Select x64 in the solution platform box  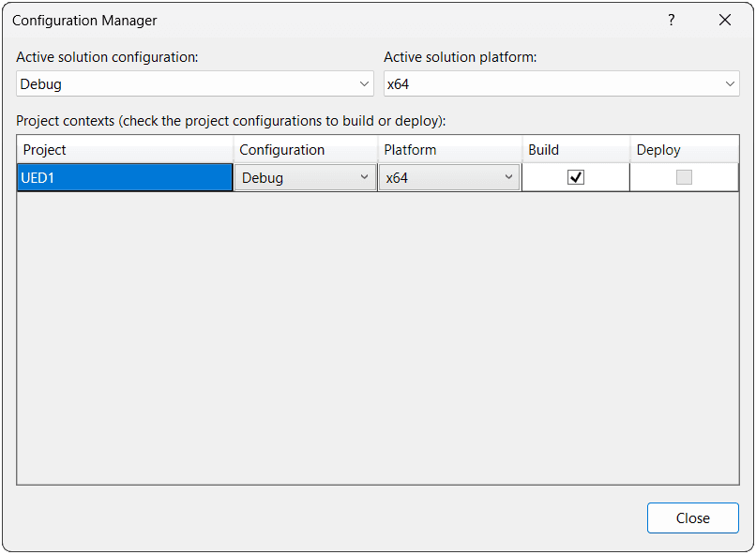pyautogui.click(x=553, y=82)
